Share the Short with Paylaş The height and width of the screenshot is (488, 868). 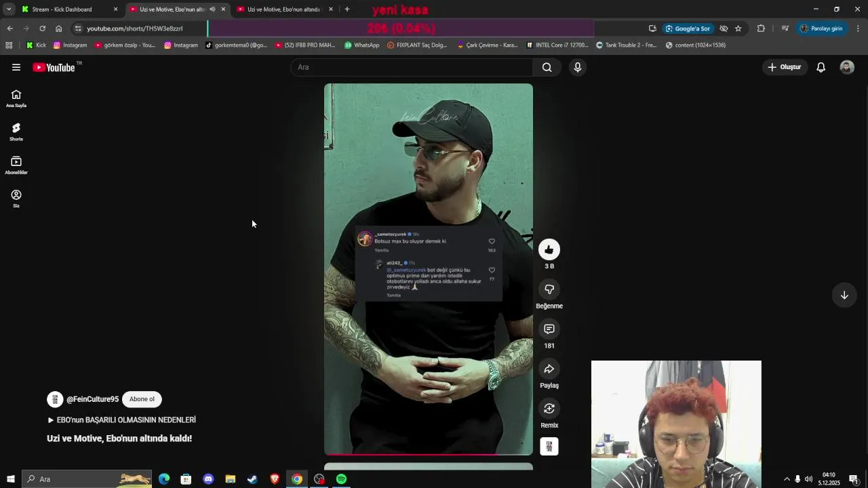coord(549,369)
